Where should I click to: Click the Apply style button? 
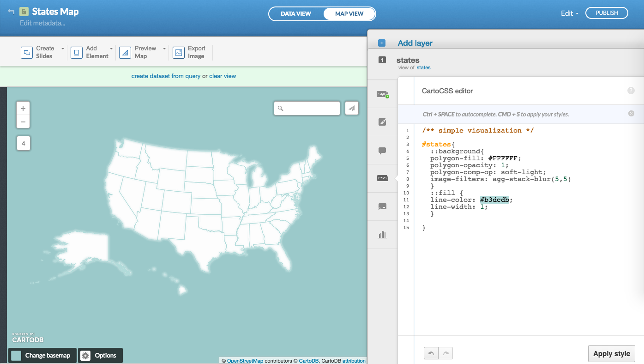611,354
